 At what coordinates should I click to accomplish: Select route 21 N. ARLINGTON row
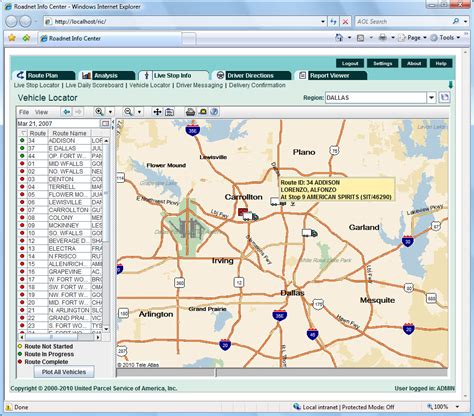pyautogui.click(x=60, y=310)
